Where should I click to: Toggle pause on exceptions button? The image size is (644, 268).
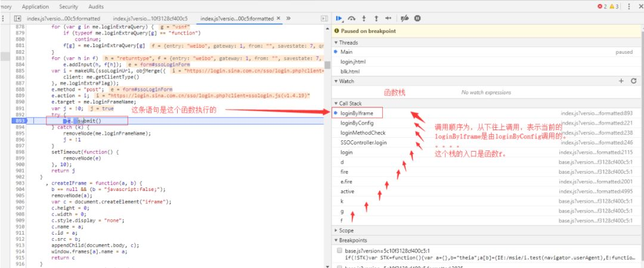coord(417,19)
